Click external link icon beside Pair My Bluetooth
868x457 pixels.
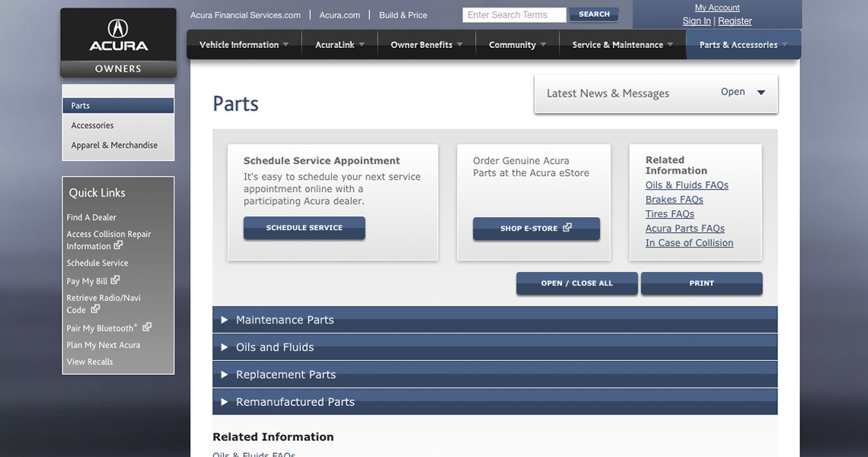pyautogui.click(x=147, y=328)
